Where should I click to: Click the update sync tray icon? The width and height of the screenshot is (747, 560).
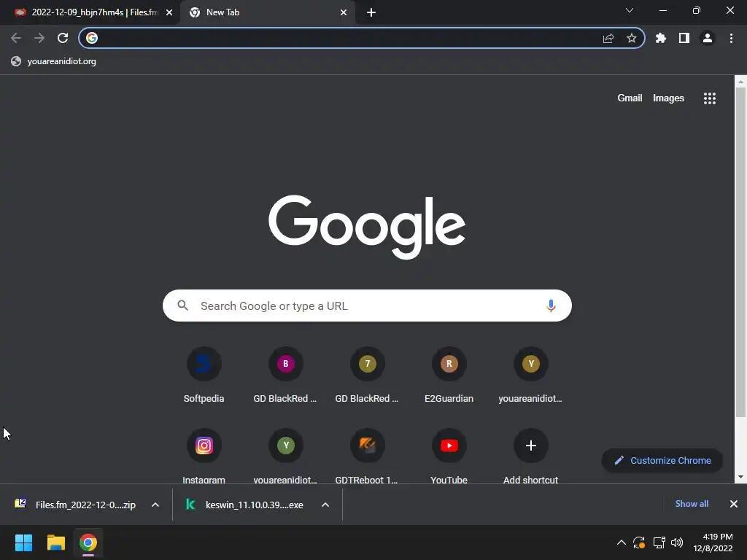[639, 542]
